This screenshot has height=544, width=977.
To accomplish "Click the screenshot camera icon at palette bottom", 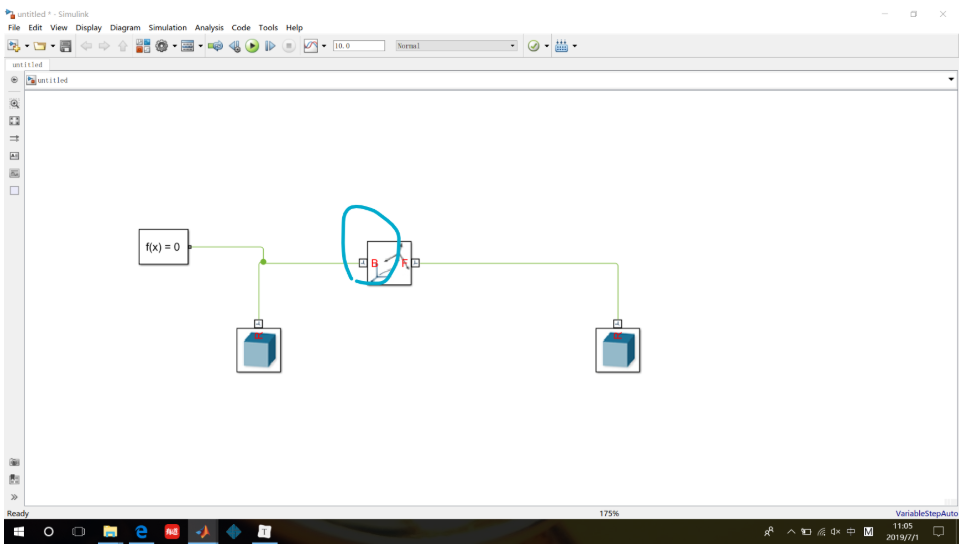I will tap(14, 462).
